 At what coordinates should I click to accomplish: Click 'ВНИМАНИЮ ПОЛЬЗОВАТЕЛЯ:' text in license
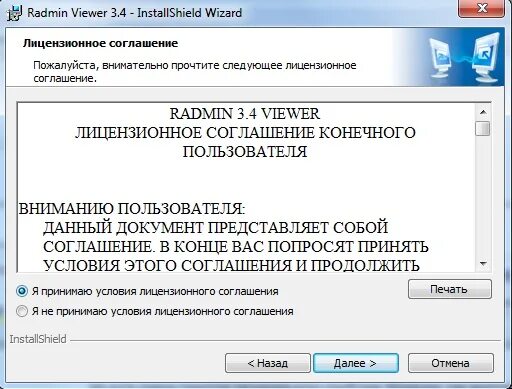pos(132,209)
